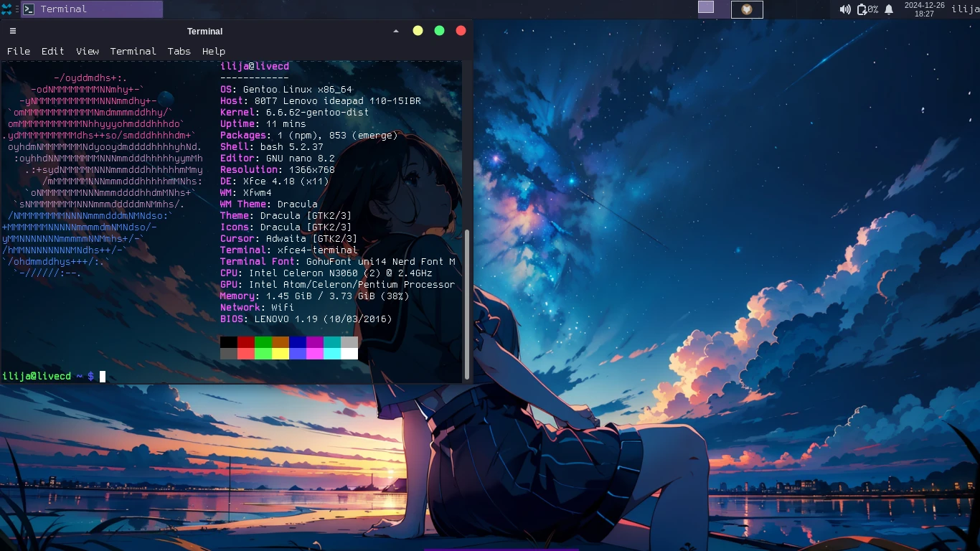Click the purple bar at the bottom screen edge
Image resolution: width=980 pixels, height=551 pixels.
(x=501, y=549)
